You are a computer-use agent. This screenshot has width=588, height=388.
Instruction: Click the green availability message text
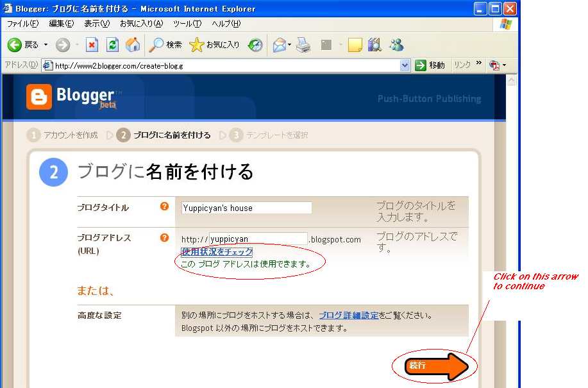click(x=246, y=264)
